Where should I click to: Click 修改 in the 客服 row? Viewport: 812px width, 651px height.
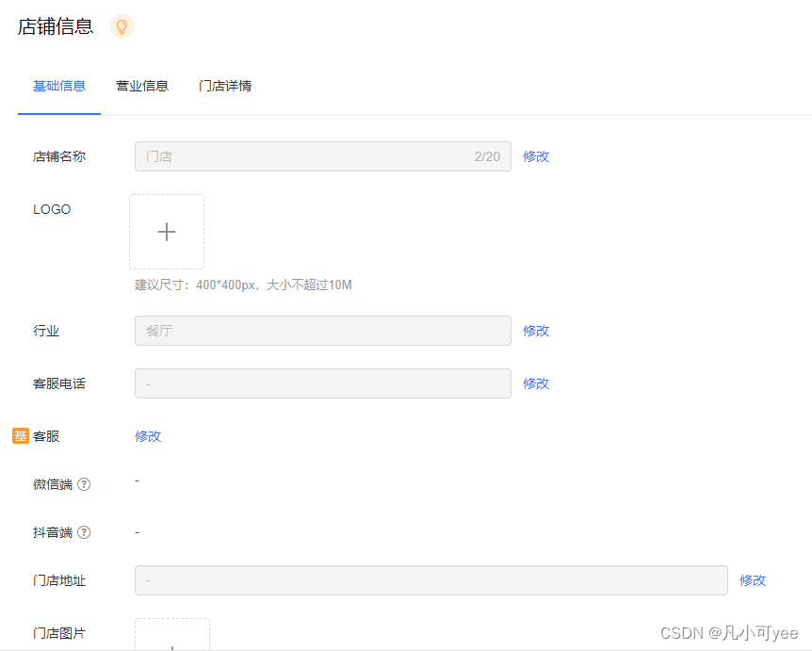148,436
